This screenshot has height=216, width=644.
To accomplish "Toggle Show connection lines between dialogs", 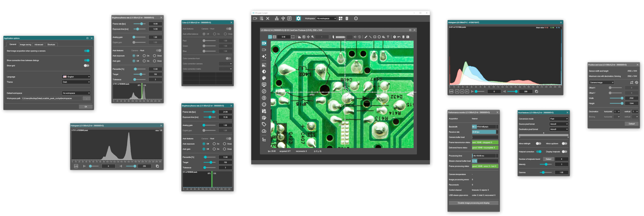I will (x=87, y=60).
